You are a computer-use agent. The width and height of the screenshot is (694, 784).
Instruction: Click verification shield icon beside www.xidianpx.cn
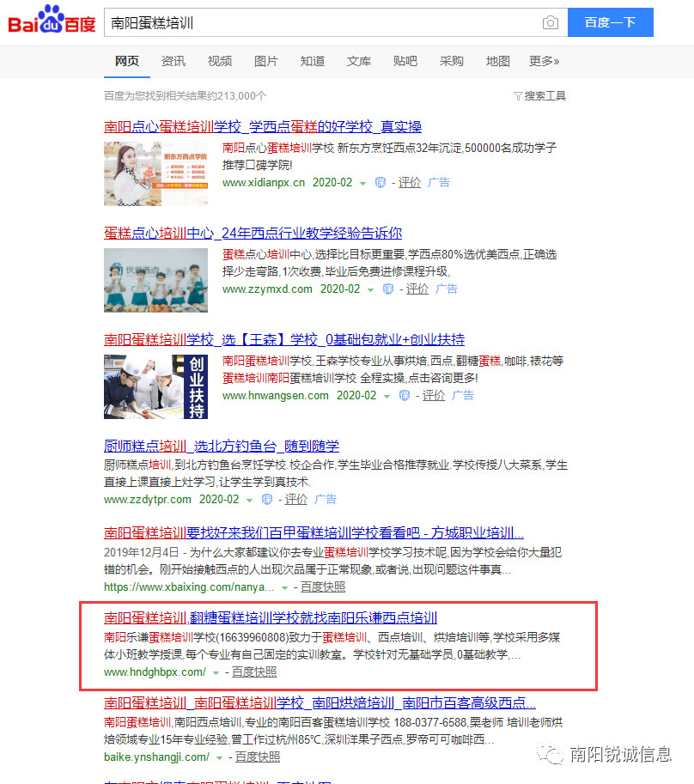pyautogui.click(x=380, y=183)
